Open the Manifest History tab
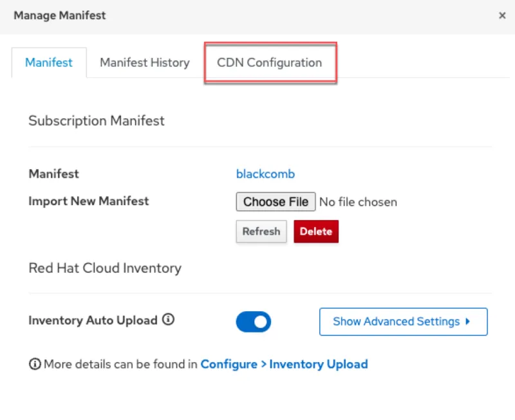This screenshot has width=515, height=420. click(144, 62)
